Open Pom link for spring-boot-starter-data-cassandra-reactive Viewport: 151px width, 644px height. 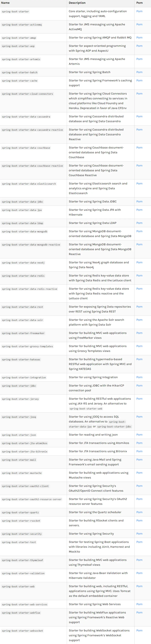tap(139, 130)
